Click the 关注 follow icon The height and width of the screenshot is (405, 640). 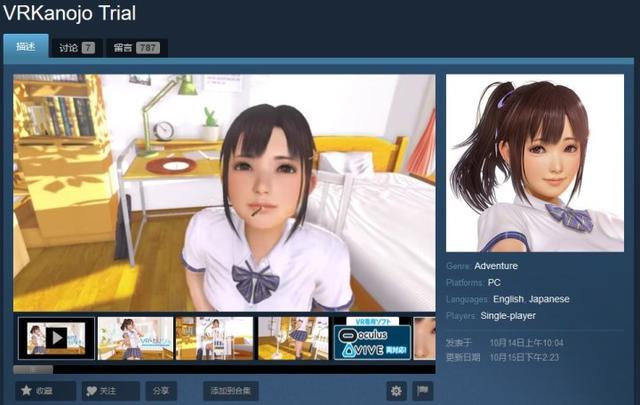click(93, 391)
